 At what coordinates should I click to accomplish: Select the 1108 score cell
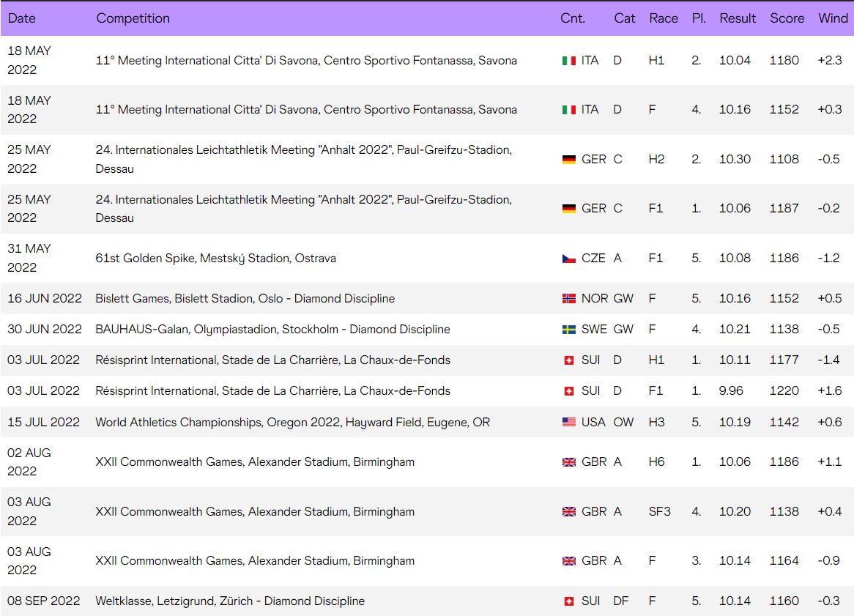(x=784, y=159)
